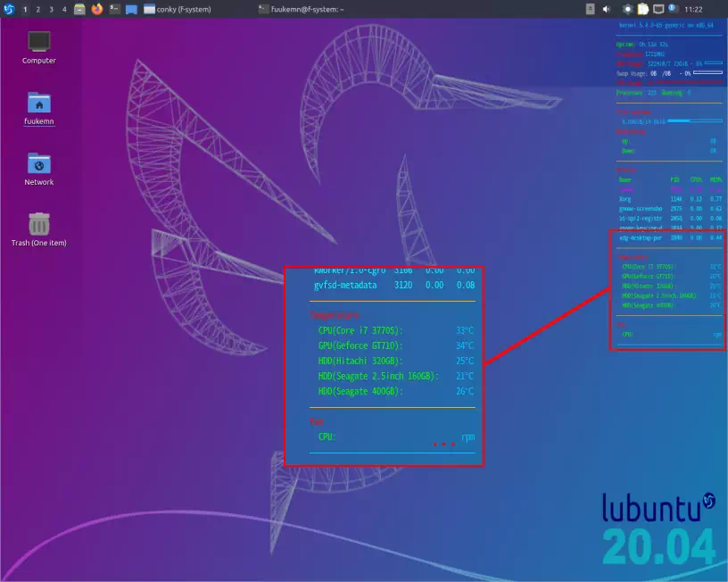The image size is (728, 582).
Task: Open the Lubuntu application menu
Action: coord(9,9)
